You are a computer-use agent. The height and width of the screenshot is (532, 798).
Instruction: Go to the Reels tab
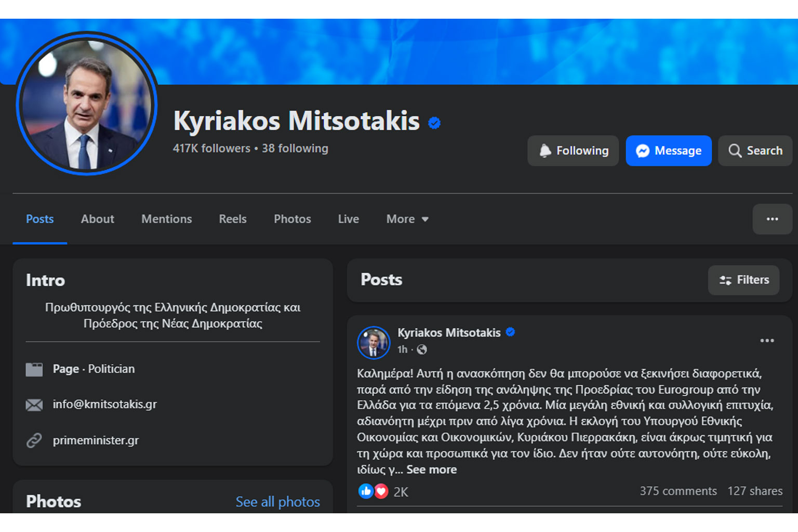[233, 219]
